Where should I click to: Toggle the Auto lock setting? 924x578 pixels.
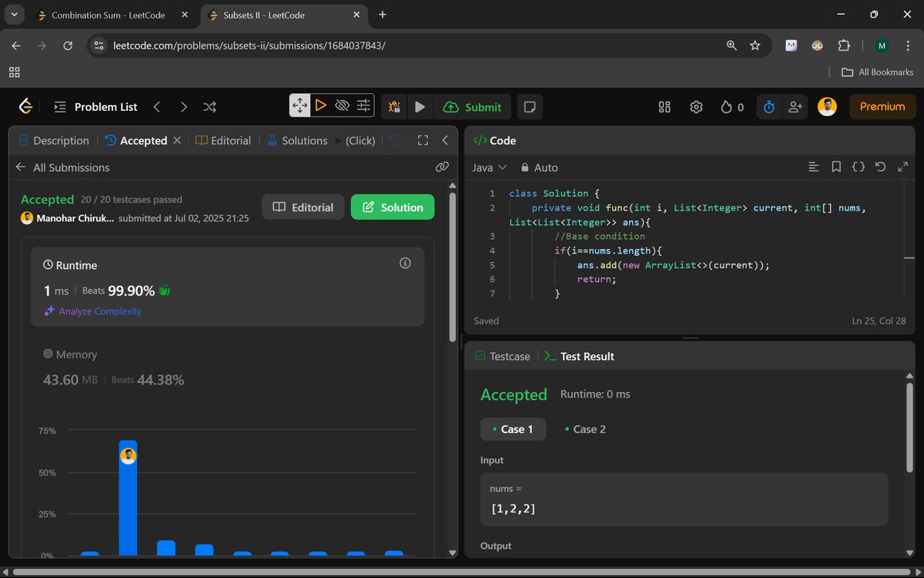539,167
